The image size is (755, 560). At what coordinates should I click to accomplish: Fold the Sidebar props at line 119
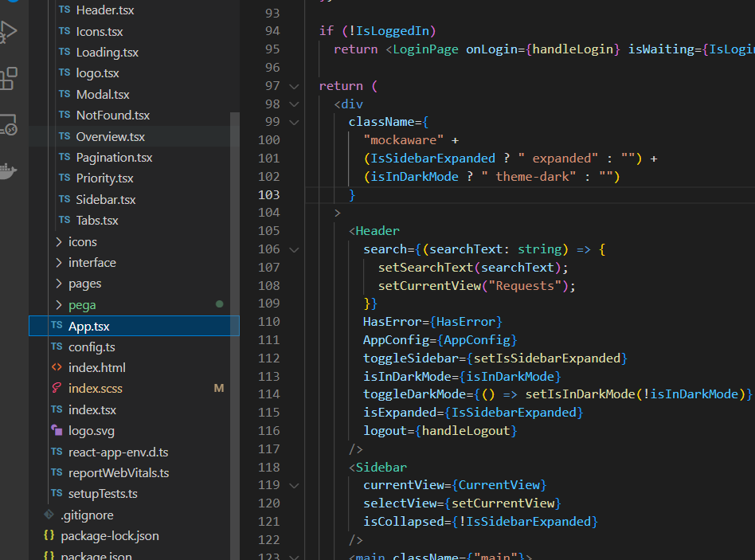click(x=294, y=485)
